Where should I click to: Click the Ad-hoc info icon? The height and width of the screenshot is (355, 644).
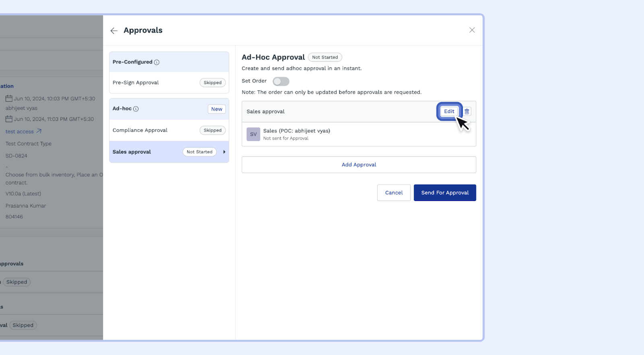[136, 109]
